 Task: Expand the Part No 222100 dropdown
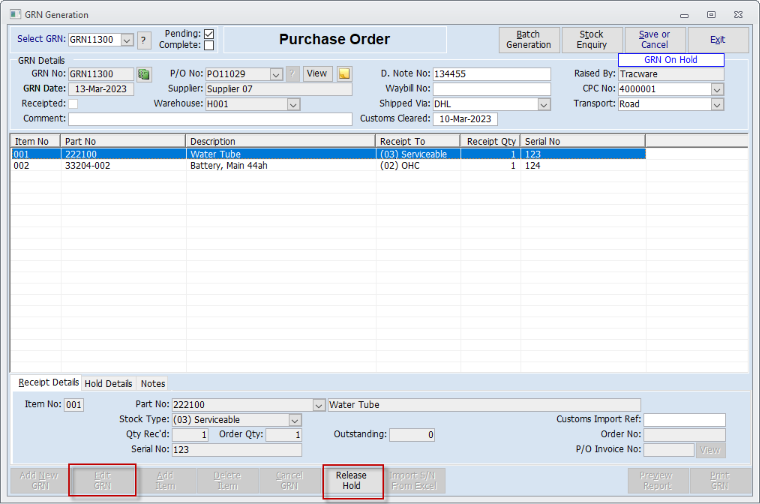(318, 405)
